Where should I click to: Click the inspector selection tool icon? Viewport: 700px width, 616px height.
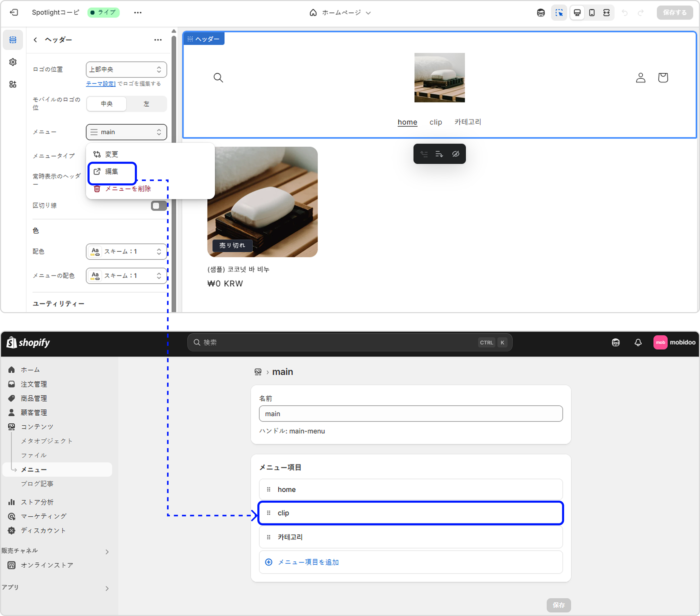point(559,13)
